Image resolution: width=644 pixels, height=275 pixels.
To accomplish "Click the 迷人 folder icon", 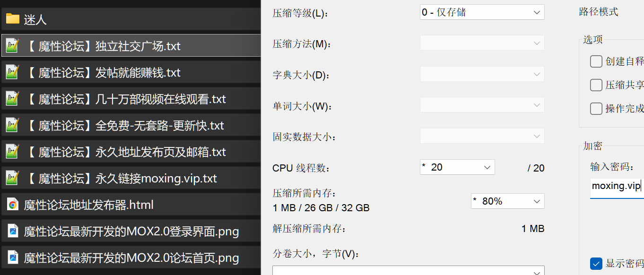I will click(x=13, y=19).
